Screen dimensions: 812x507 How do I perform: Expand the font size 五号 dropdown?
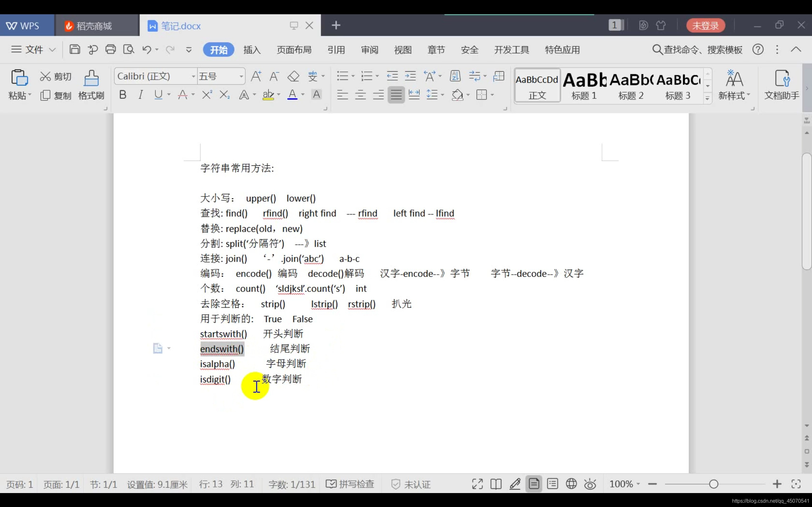[x=241, y=76]
